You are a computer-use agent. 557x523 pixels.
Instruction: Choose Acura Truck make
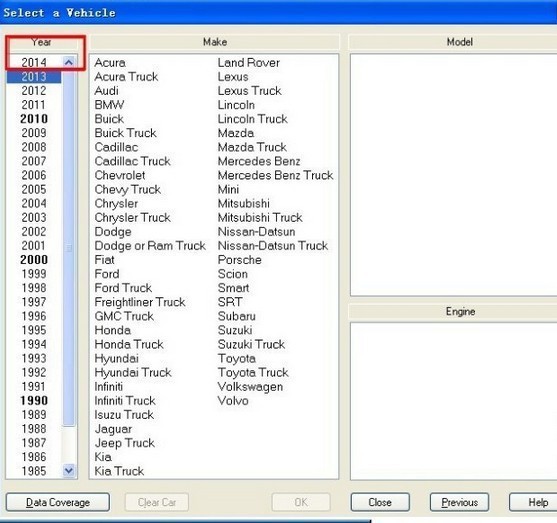(x=126, y=77)
